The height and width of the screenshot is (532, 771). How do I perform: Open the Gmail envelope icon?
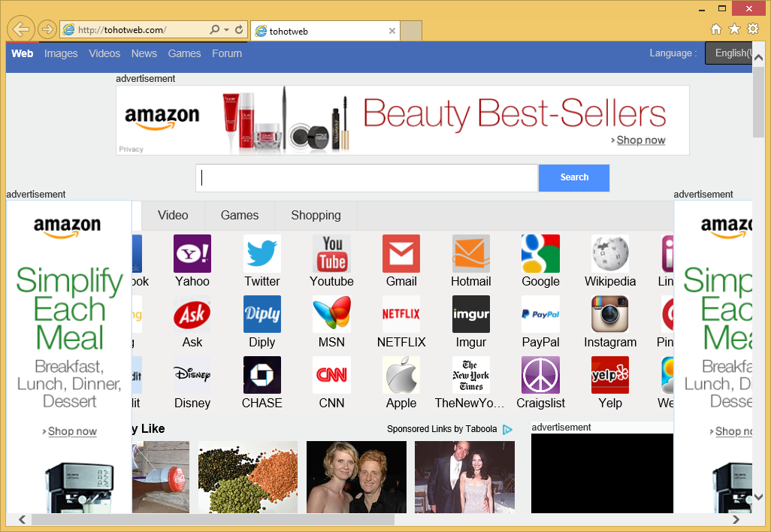(401, 254)
